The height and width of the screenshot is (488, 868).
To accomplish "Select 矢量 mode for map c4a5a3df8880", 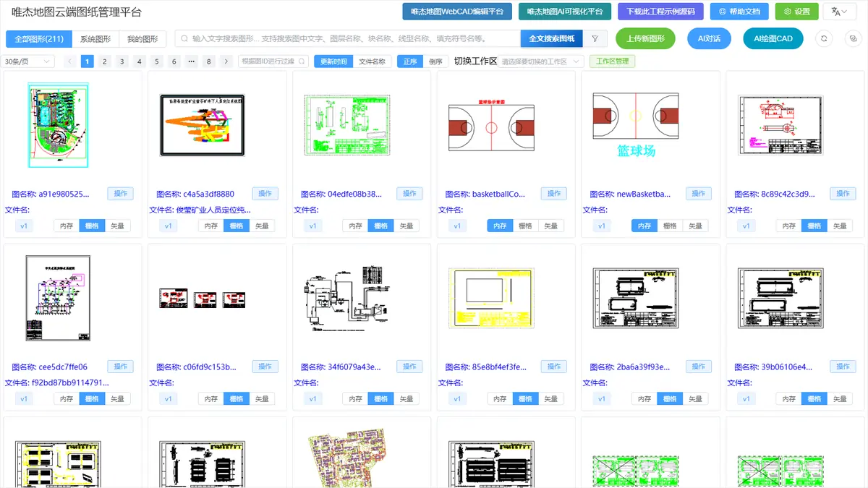I will [262, 226].
